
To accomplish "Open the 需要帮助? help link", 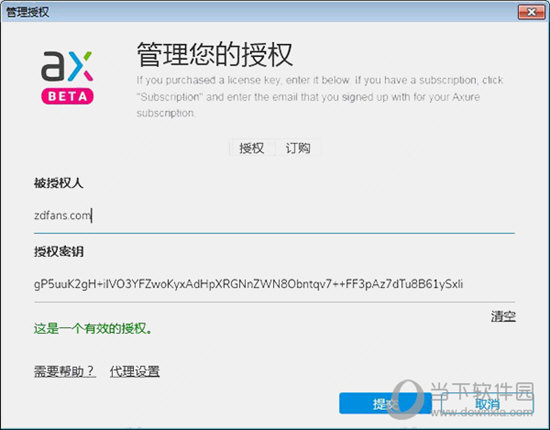I will 65,371.
